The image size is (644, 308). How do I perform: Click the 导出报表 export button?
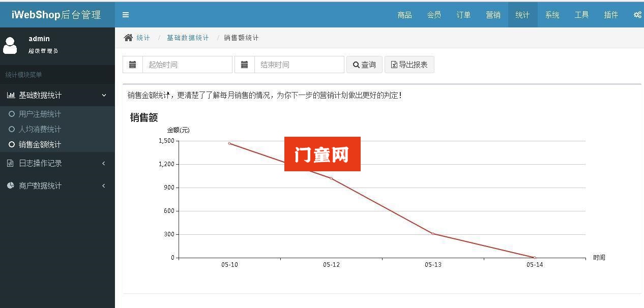[409, 65]
